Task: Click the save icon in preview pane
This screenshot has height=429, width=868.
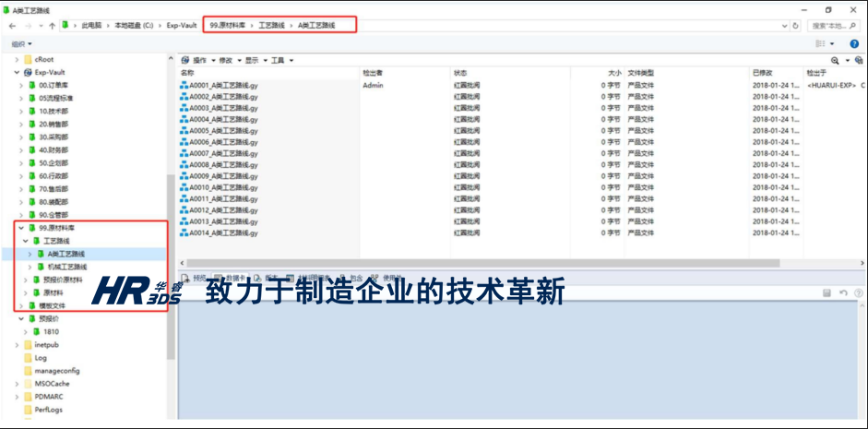Action: coord(827,292)
